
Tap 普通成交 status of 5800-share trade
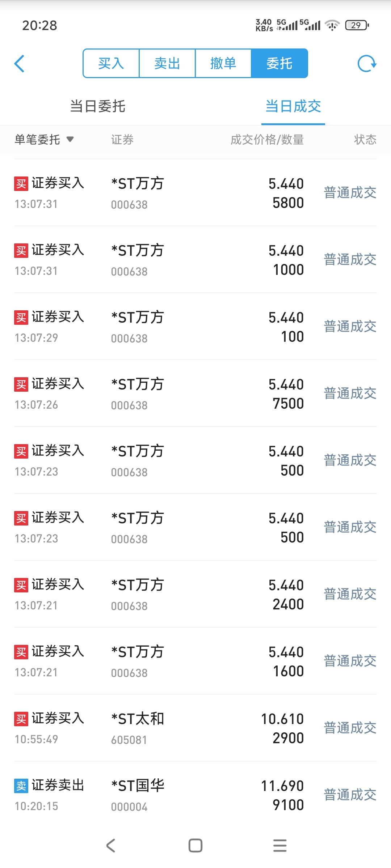coord(350,193)
